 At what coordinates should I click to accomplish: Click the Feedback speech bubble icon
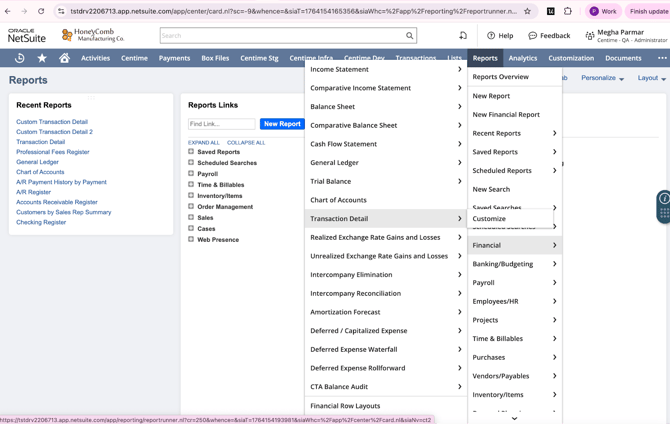(x=533, y=36)
